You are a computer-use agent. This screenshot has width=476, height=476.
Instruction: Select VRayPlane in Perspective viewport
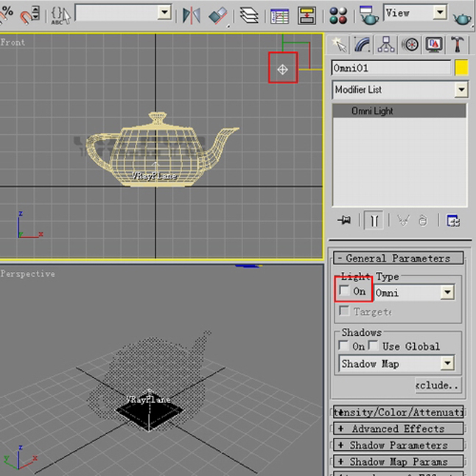pos(149,410)
